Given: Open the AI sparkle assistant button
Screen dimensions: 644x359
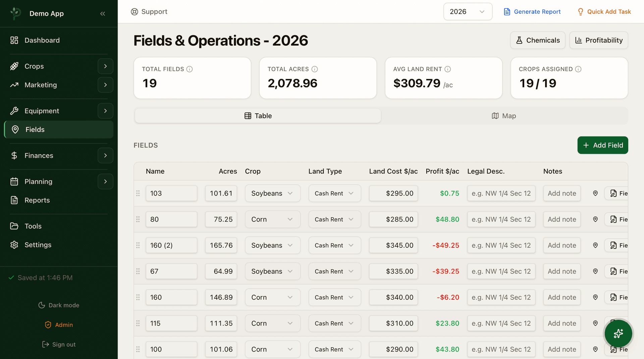Looking at the screenshot, I should [x=618, y=334].
